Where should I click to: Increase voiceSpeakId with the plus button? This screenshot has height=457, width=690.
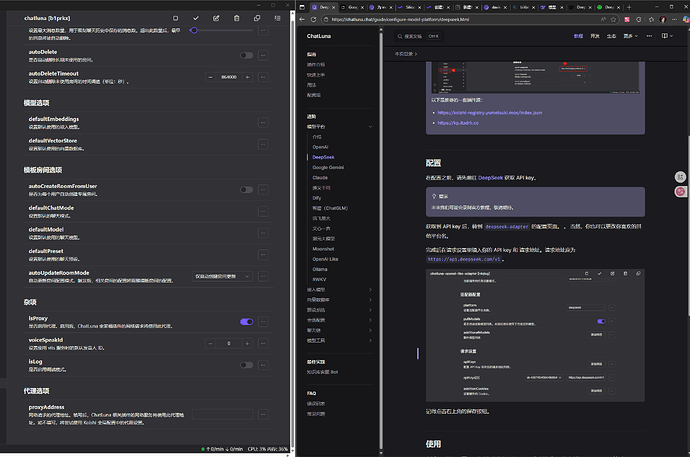click(247, 343)
